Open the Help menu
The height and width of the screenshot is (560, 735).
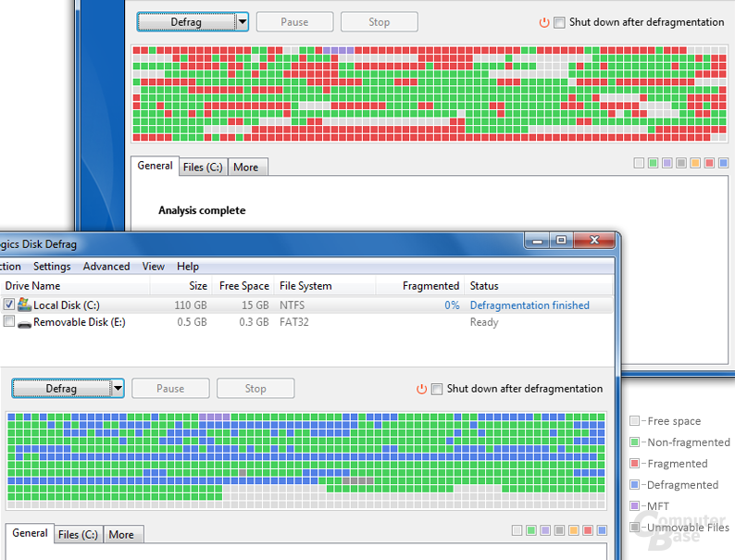tap(188, 267)
